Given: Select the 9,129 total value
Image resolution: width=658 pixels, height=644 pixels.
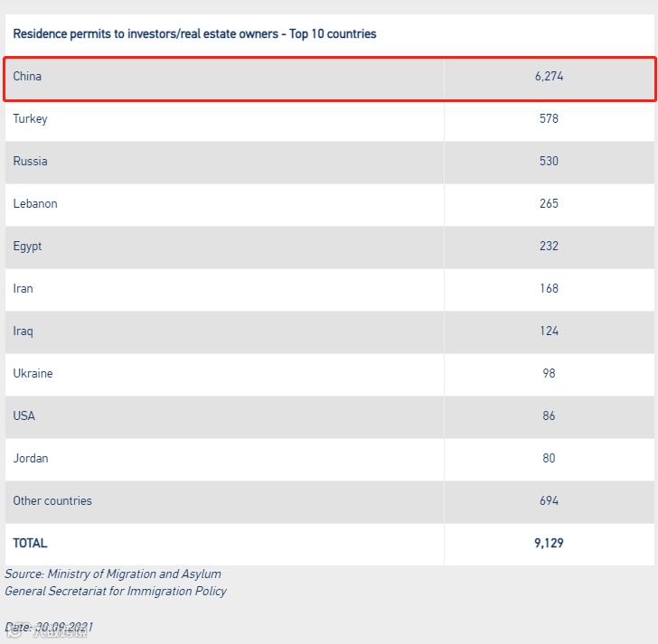Looking at the screenshot, I should click(x=549, y=544).
